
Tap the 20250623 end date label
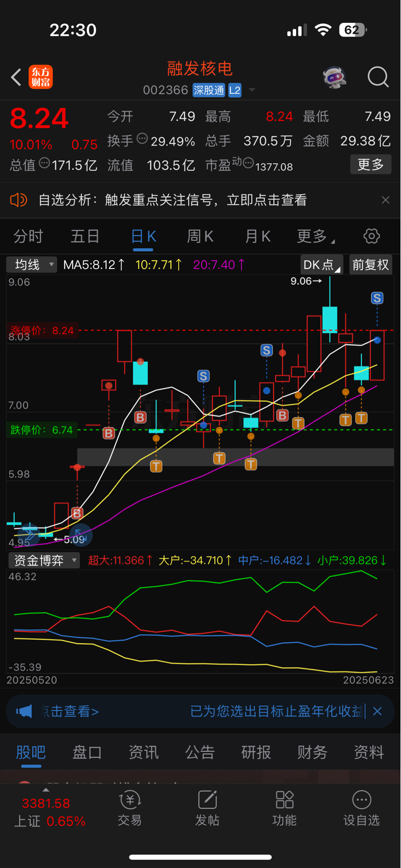click(368, 680)
